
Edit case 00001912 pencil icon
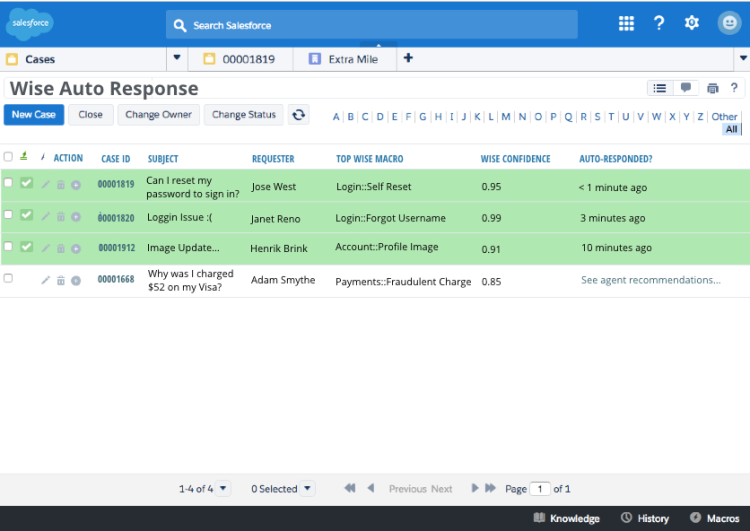point(45,248)
